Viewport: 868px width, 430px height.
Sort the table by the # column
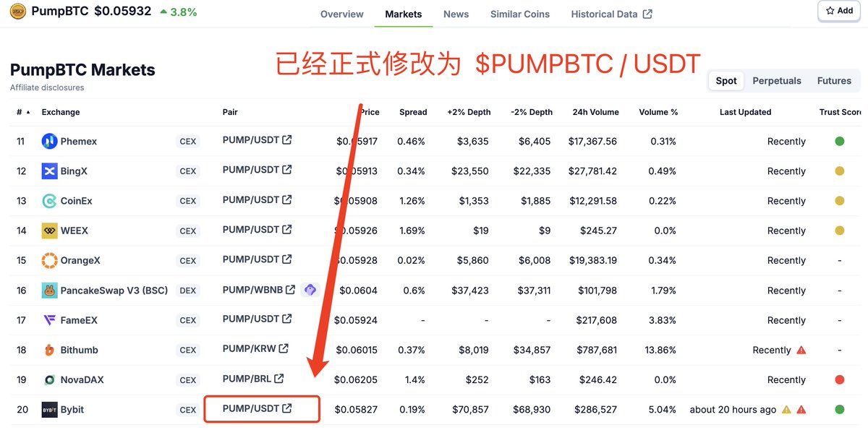(x=23, y=112)
